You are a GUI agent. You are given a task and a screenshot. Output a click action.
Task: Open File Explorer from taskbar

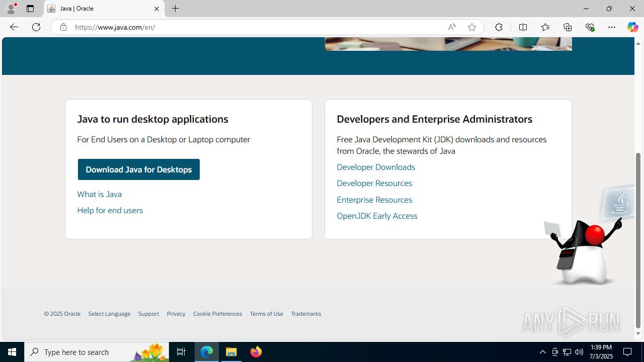coord(231,352)
